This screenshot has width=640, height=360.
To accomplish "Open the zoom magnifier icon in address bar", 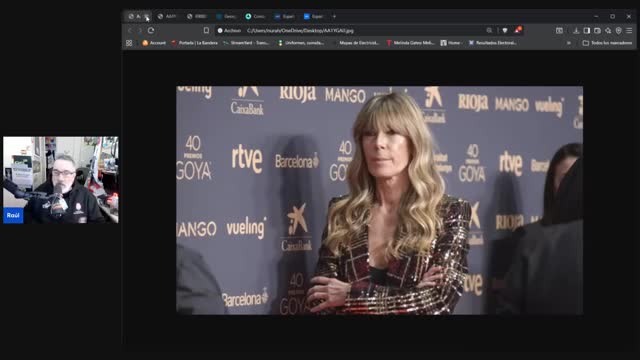I will [489, 30].
